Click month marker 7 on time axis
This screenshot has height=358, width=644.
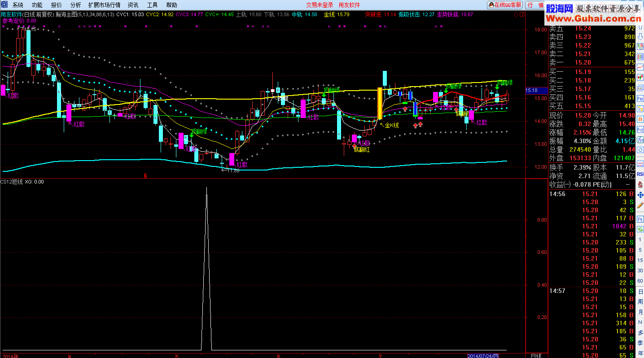pos(380,355)
